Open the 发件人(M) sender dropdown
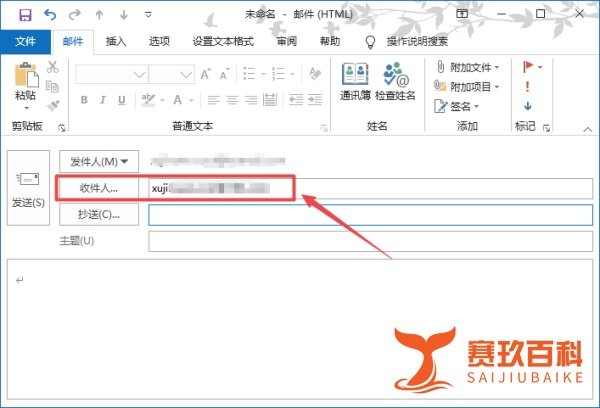 pos(99,162)
